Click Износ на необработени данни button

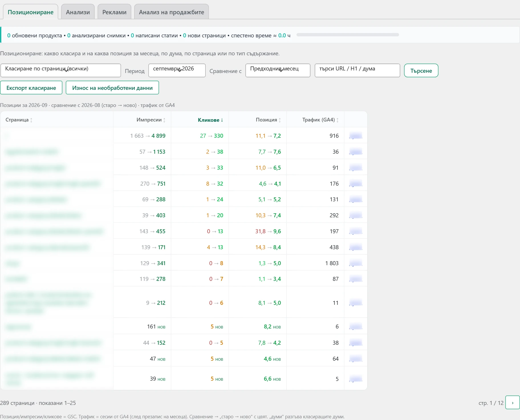(x=112, y=88)
